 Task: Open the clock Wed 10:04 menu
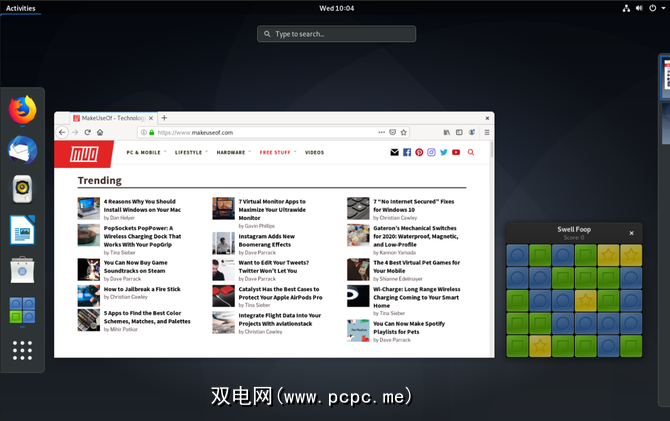coord(336,8)
